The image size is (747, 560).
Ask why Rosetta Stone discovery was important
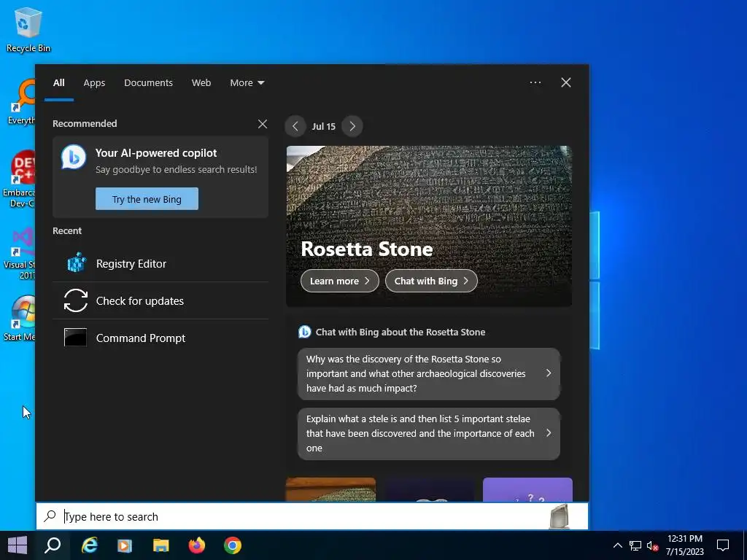(429, 374)
